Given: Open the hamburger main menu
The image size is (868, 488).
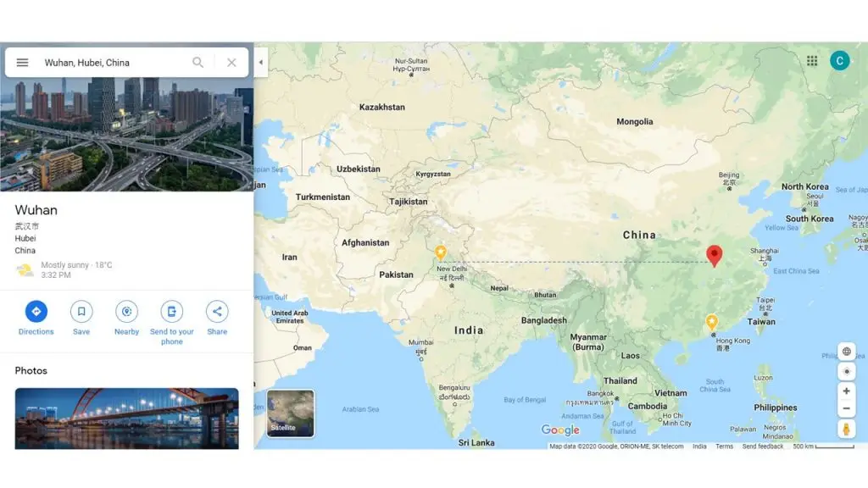Looking at the screenshot, I should (x=23, y=63).
